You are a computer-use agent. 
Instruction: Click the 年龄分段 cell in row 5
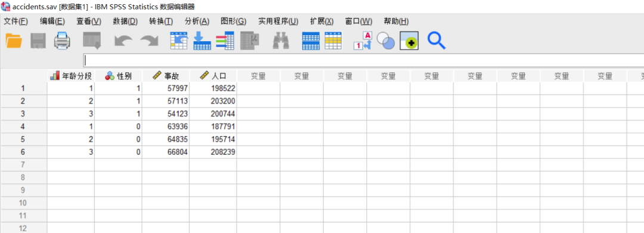click(71, 139)
